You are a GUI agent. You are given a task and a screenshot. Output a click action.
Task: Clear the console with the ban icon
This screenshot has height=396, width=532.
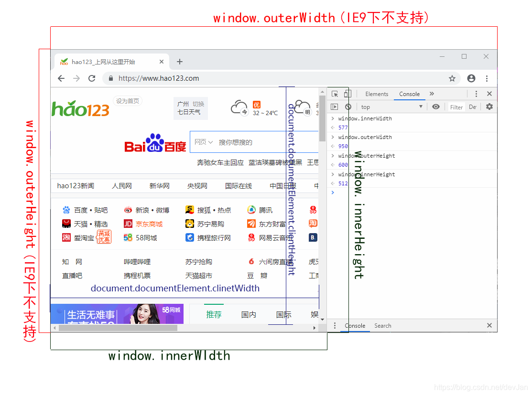[x=348, y=107]
